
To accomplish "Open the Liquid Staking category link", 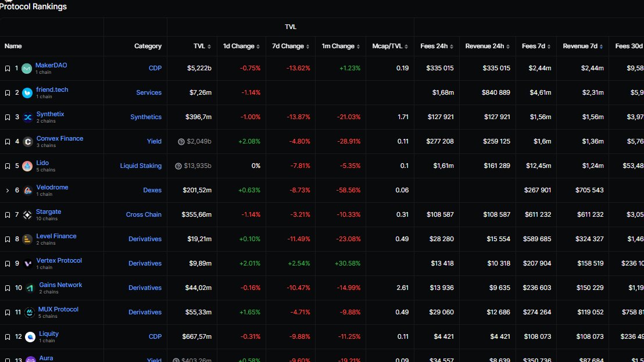I will coord(141,166).
